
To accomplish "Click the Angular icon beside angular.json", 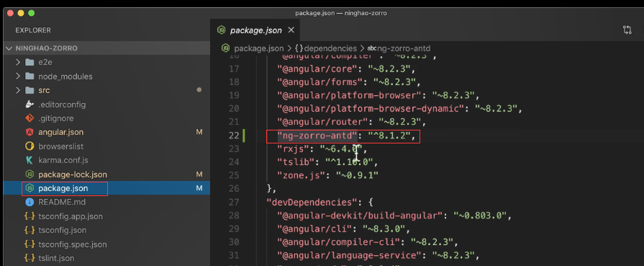I will (x=30, y=133).
